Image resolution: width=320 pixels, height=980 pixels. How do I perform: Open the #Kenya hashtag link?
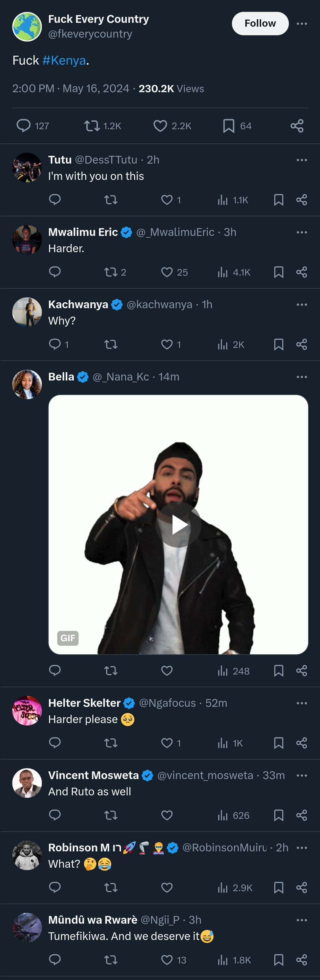coord(64,60)
